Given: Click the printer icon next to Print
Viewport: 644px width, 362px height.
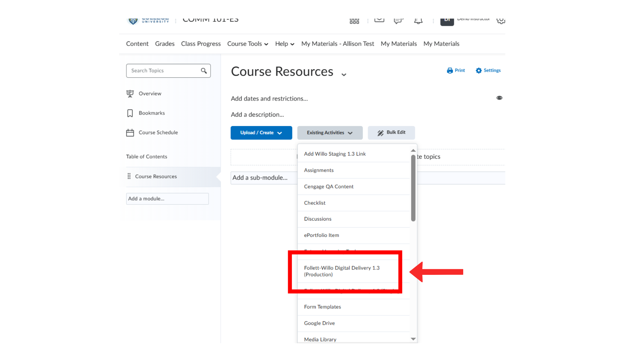Looking at the screenshot, I should 450,70.
